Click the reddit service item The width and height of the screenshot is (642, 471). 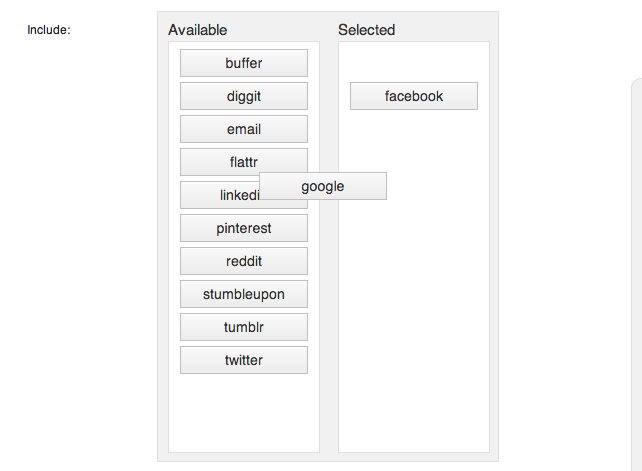(x=243, y=261)
